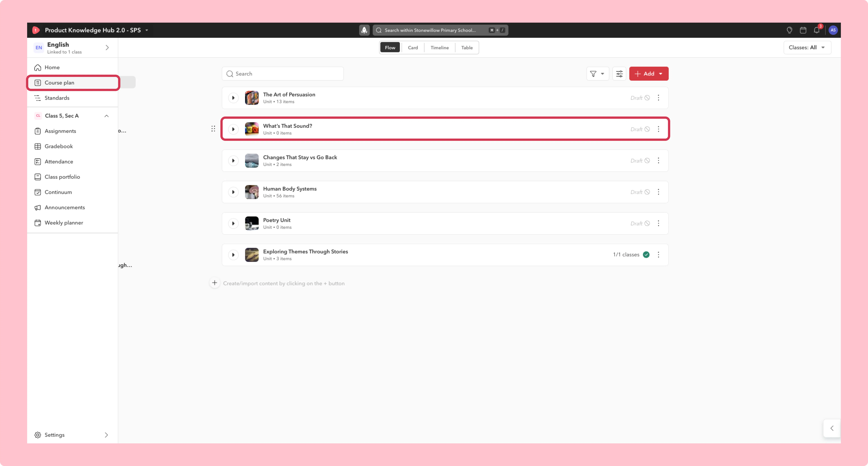This screenshot has height=466, width=868.
Task: Click the draft status icon for The Art of Persuasion
Action: [x=647, y=98]
